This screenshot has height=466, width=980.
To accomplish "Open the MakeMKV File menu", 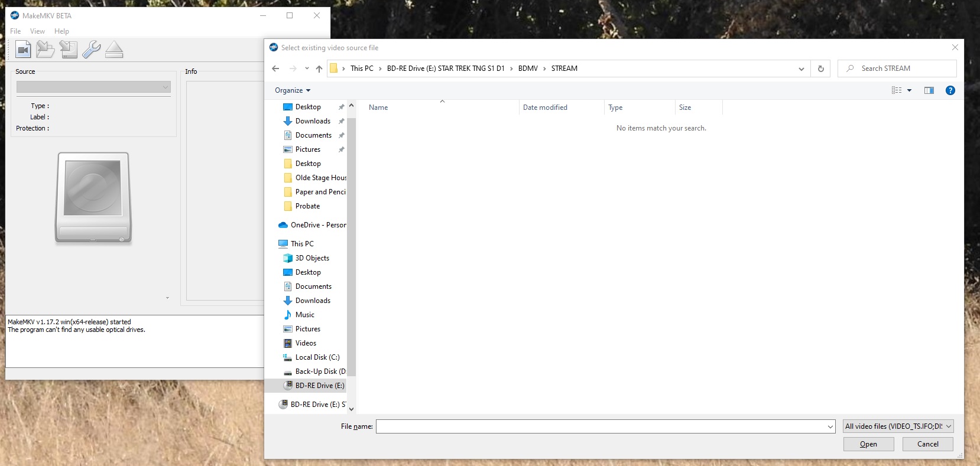I will 15,31.
